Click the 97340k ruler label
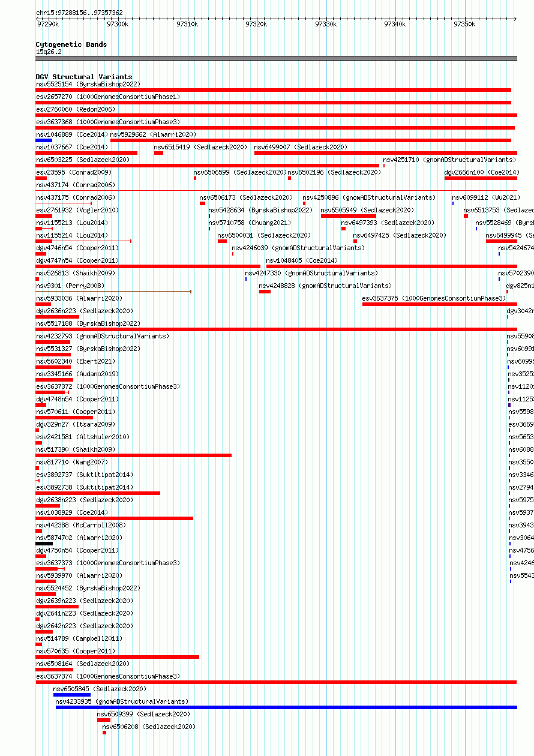The width and height of the screenshot is (534, 756). coord(395,24)
